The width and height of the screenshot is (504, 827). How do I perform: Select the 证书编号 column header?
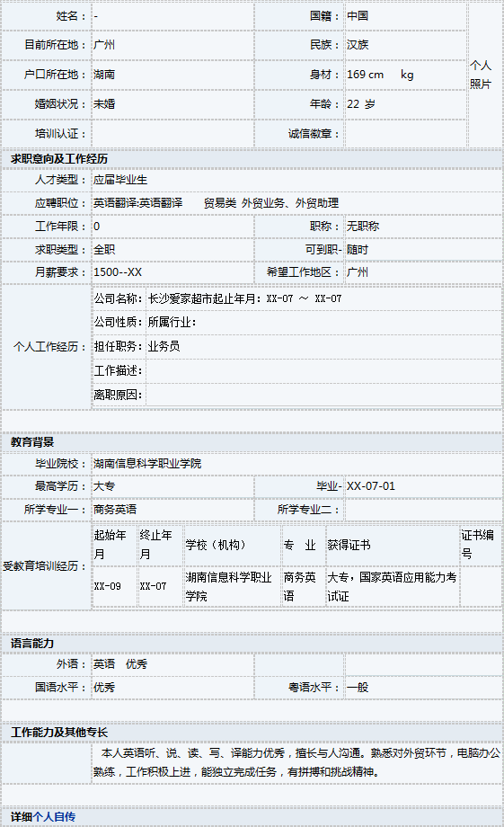(x=478, y=545)
